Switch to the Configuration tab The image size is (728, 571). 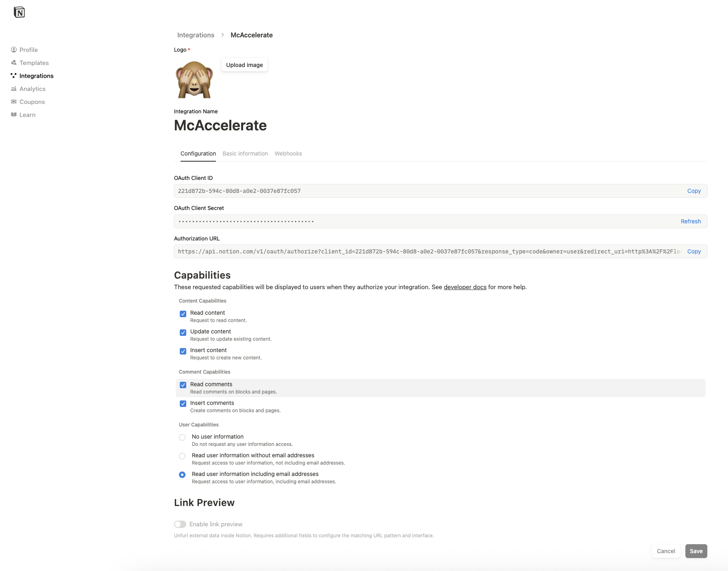pos(198,154)
